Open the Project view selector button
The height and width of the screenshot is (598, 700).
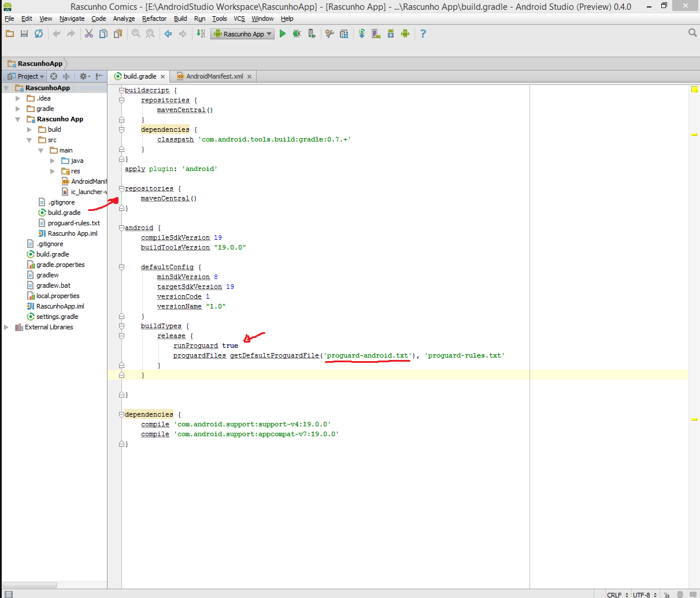[25, 76]
